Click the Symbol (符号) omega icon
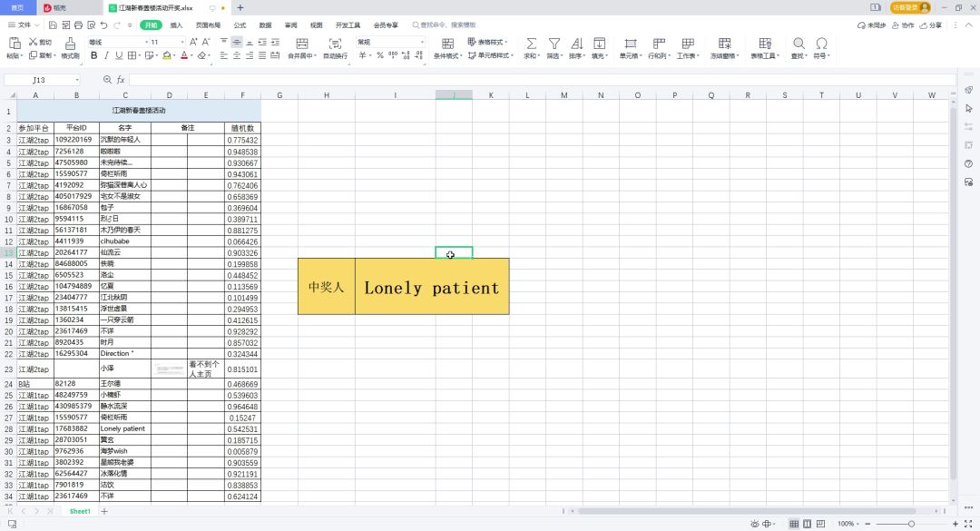Screen dimensions: 980x531 pyautogui.click(x=821, y=44)
